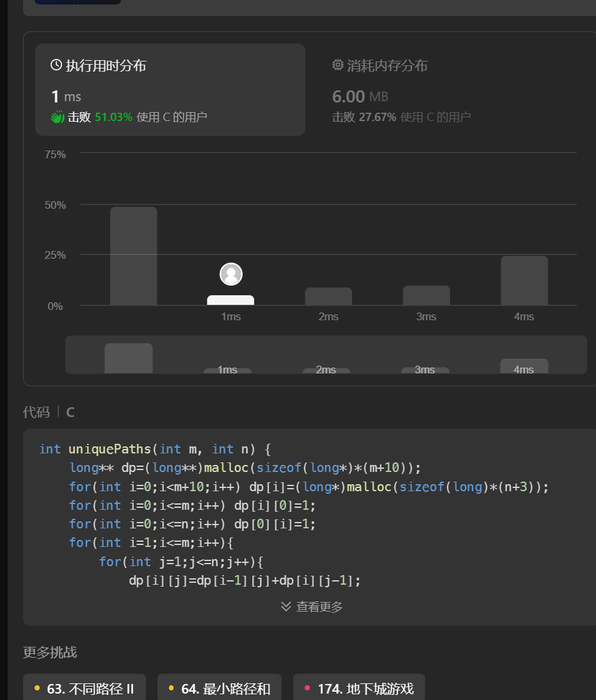Click the tall first bar in the range overview
This screenshot has height=700, width=596.
coord(129,358)
